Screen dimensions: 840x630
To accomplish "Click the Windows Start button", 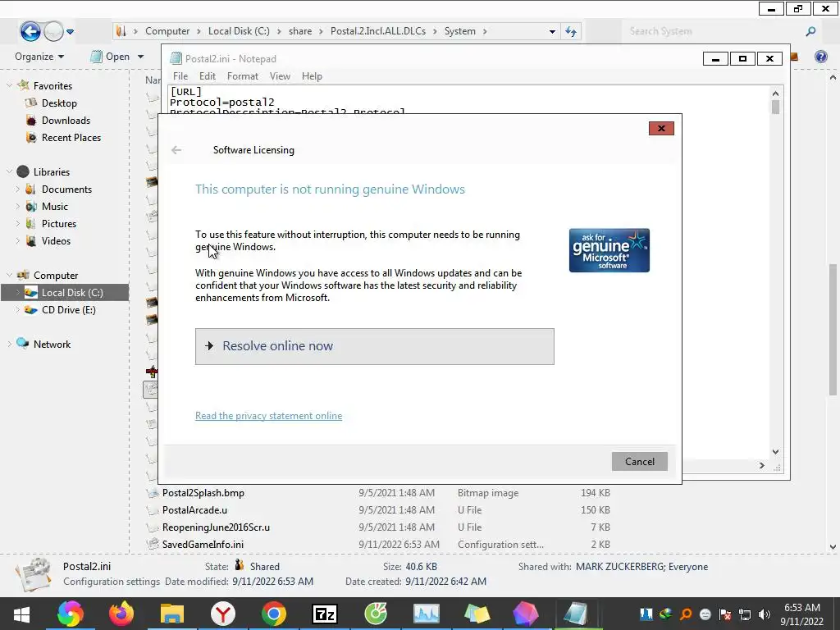I will tap(21, 614).
